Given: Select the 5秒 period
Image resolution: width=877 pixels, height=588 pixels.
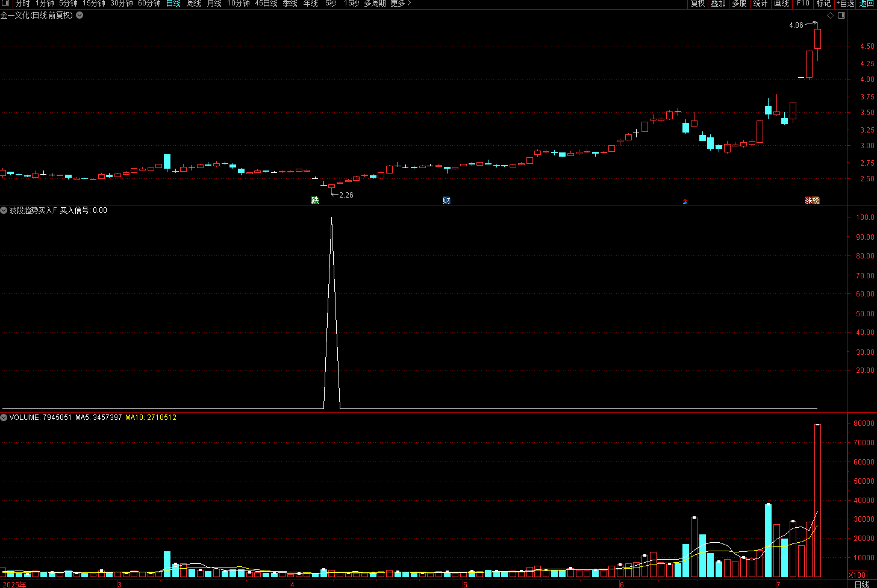Looking at the screenshot, I should 331,4.
